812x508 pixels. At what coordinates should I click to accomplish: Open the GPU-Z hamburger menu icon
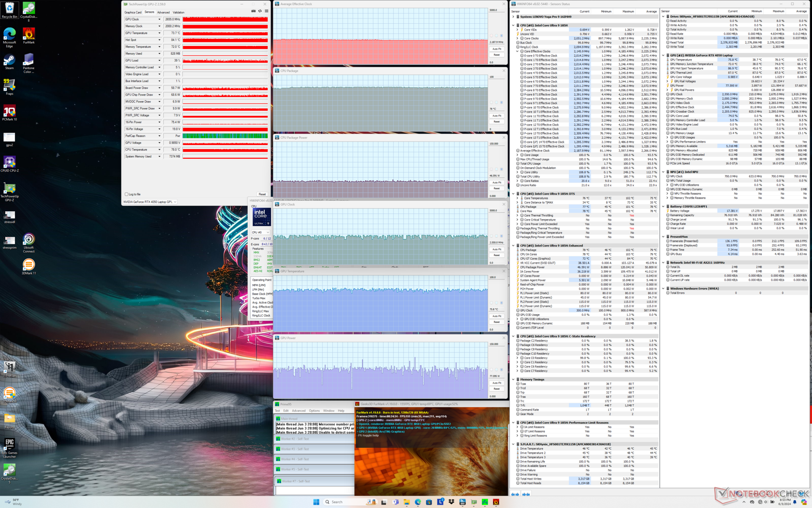point(266,11)
